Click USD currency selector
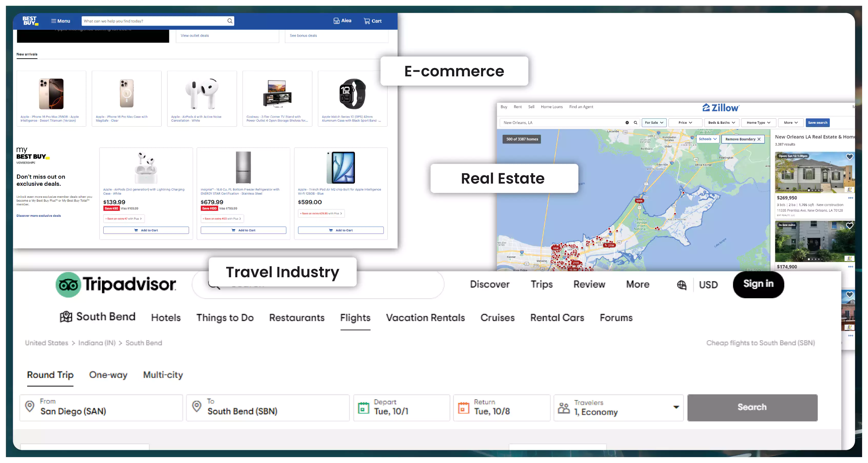 708,285
